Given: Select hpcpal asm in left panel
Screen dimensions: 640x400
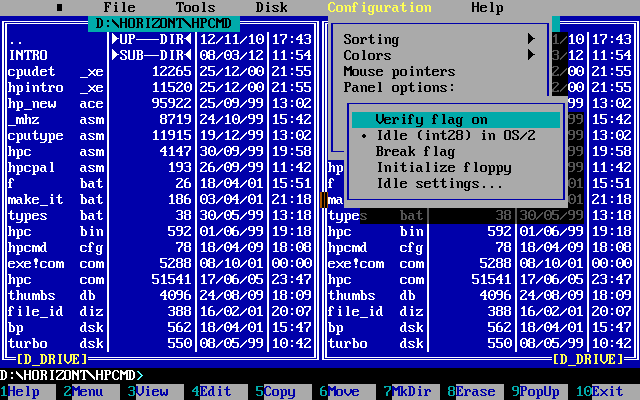Looking at the screenshot, I should 160,168.
